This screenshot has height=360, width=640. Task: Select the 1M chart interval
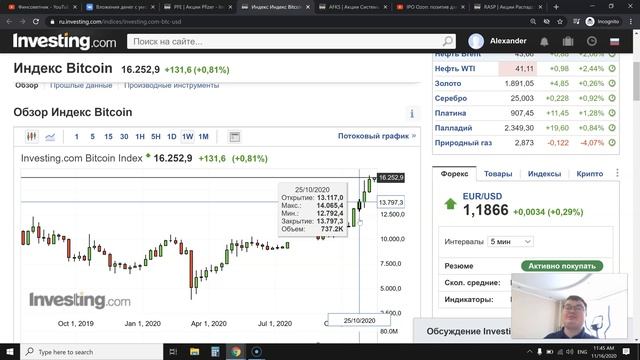pyautogui.click(x=204, y=137)
